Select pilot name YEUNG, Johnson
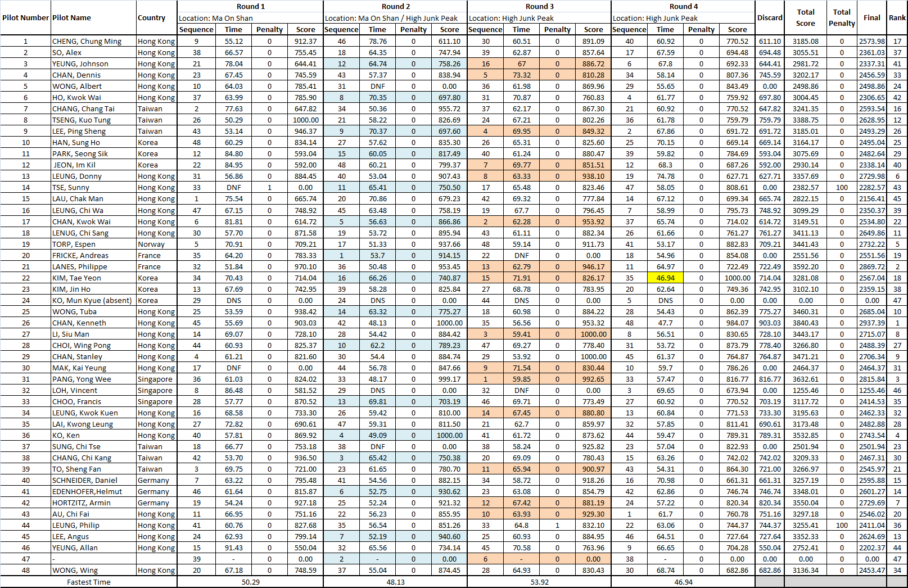 (x=80, y=64)
